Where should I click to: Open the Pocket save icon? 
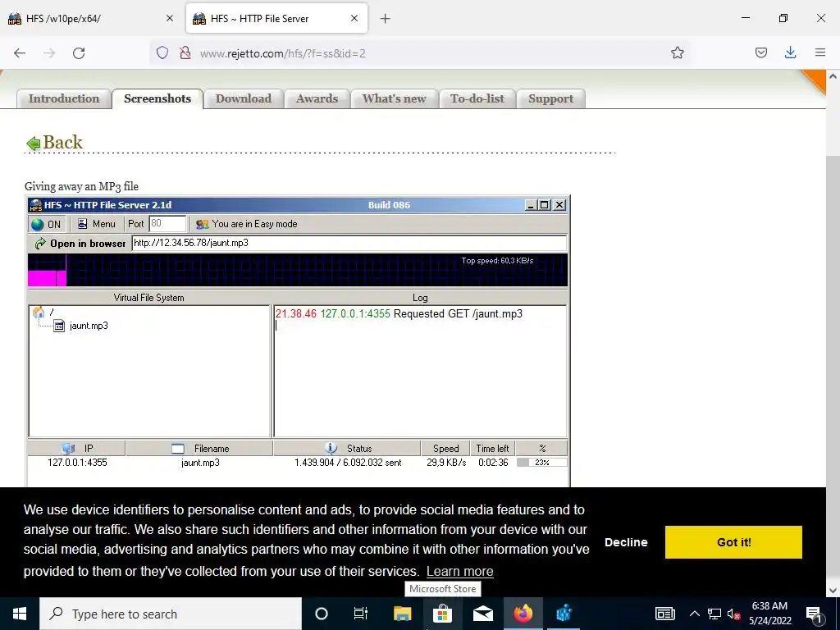(x=760, y=52)
